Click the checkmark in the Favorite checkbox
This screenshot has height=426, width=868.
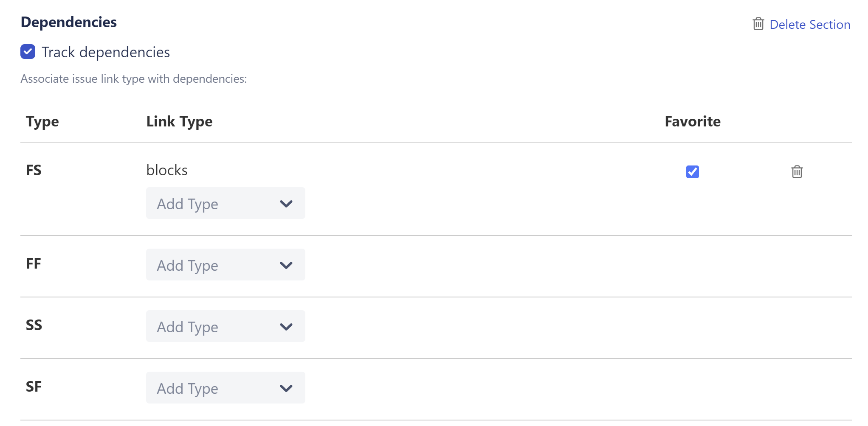coord(692,172)
